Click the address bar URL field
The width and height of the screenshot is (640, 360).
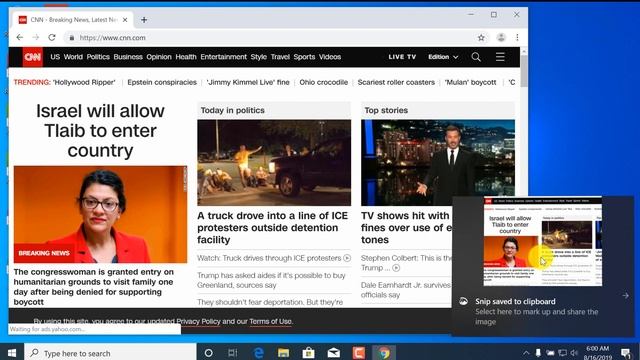pos(269,38)
